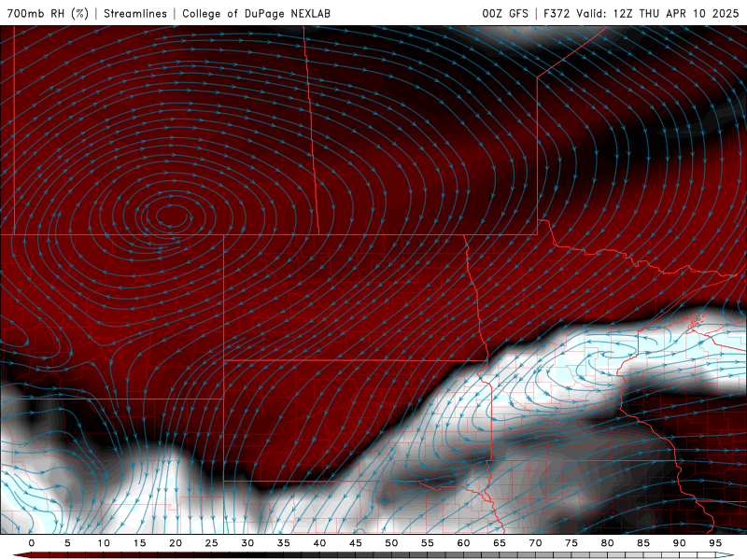Click the "25" scale value
Viewport: 747px width, 560px height.
[212, 543]
